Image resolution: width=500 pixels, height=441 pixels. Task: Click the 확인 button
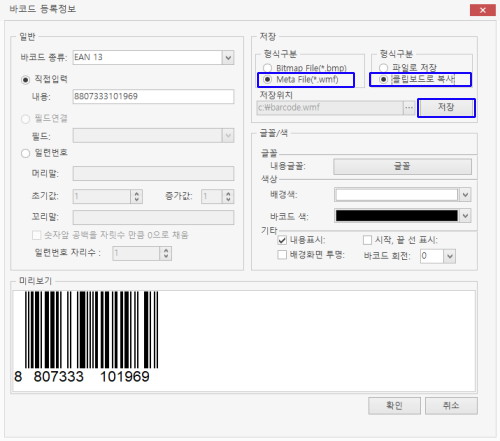click(394, 406)
